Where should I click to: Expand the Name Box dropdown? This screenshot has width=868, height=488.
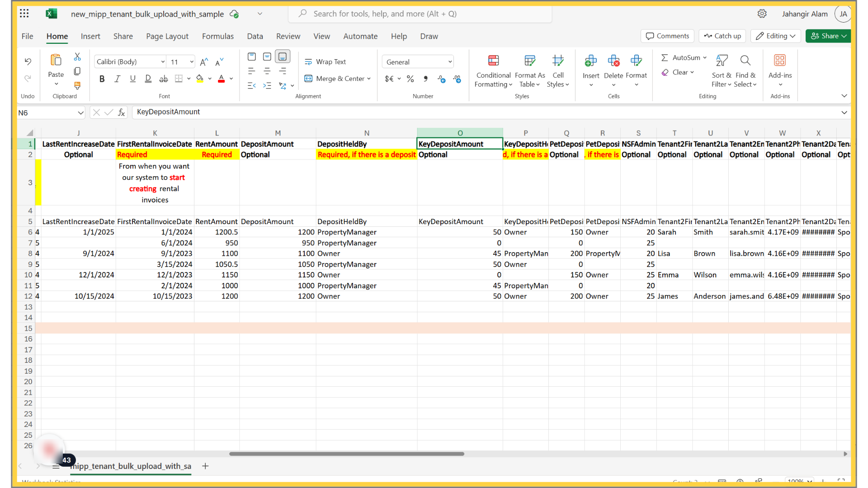[80, 113]
